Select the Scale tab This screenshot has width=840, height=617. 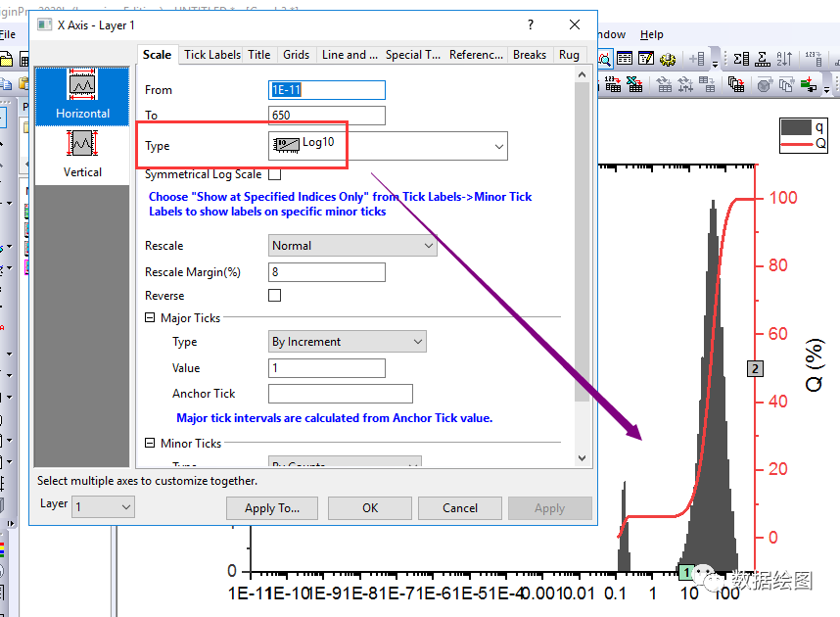(x=157, y=55)
